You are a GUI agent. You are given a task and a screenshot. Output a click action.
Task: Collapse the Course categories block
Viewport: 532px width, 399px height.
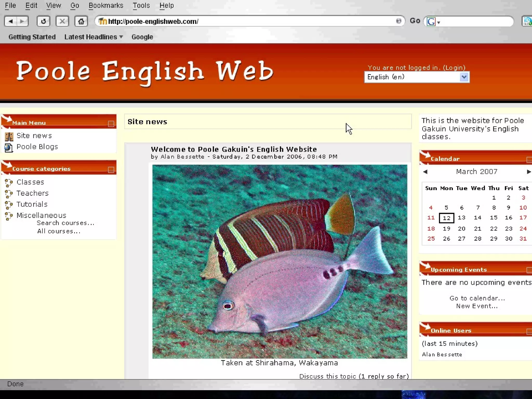click(x=111, y=170)
